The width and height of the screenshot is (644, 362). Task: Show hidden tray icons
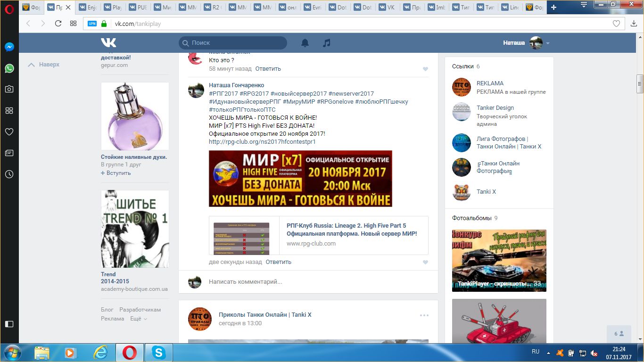point(548,353)
